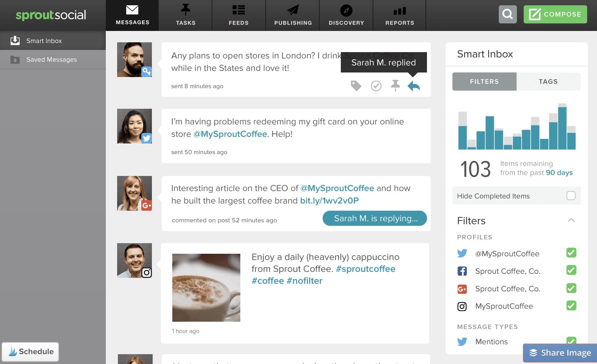Open the bit.ly/1wv2v0P link
This screenshot has height=364, width=597.
click(329, 201)
